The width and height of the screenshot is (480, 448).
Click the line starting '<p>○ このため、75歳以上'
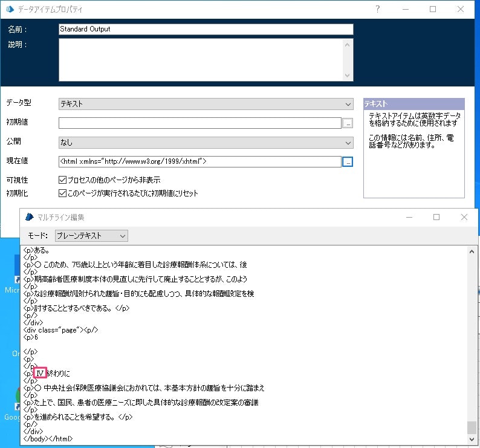point(135,265)
